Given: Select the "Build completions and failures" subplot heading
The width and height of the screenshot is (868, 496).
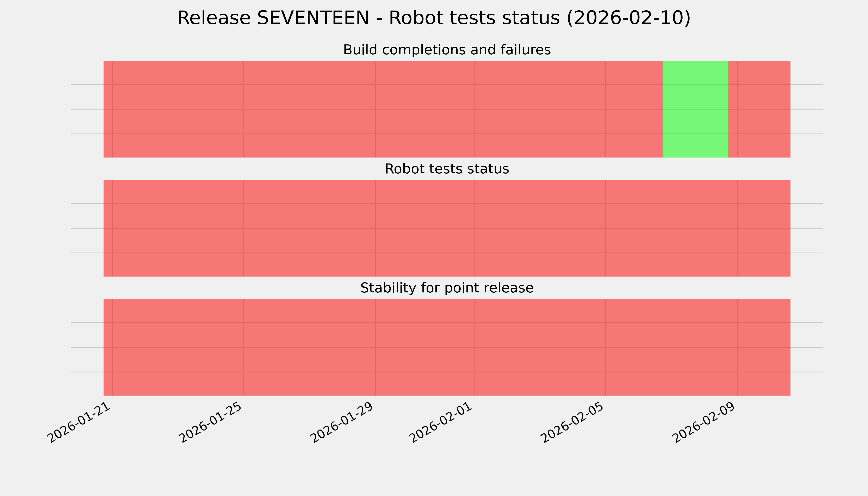Looking at the screenshot, I should (447, 50).
